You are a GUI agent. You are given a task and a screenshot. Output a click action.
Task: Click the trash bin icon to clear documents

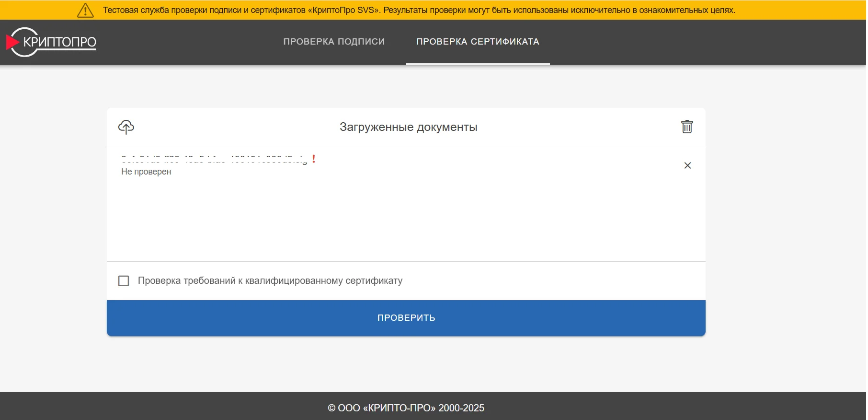tap(686, 127)
